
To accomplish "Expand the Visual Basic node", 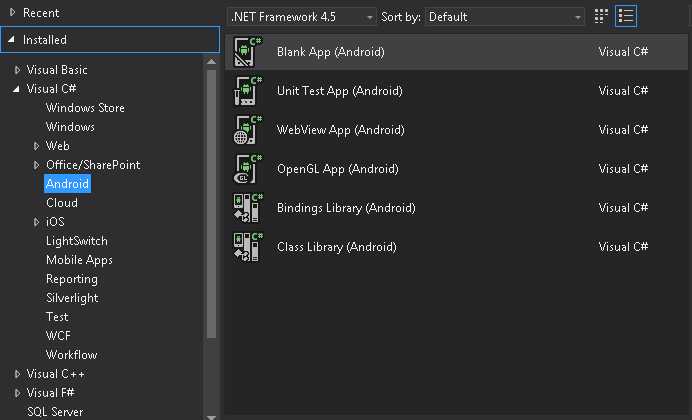I will pos(17,70).
